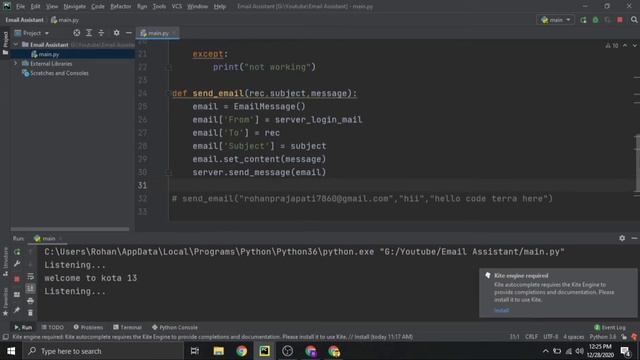Open the Tools menu
The height and width of the screenshot is (360, 640).
click(x=159, y=7)
